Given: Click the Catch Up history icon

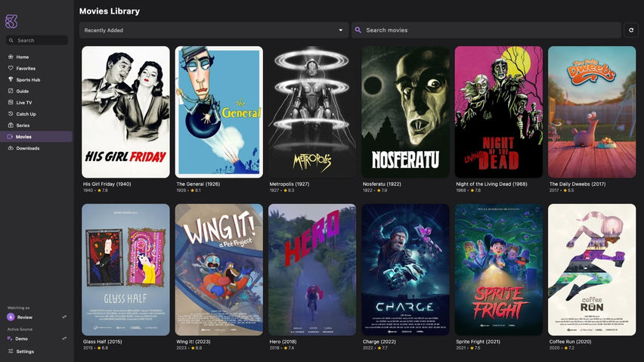Looking at the screenshot, I should click(x=11, y=113).
